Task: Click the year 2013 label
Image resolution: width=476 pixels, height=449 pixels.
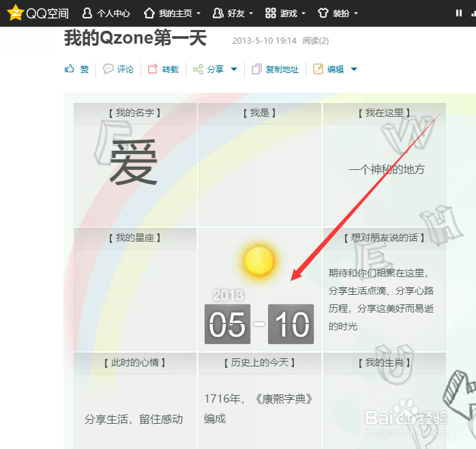Action: [x=228, y=295]
